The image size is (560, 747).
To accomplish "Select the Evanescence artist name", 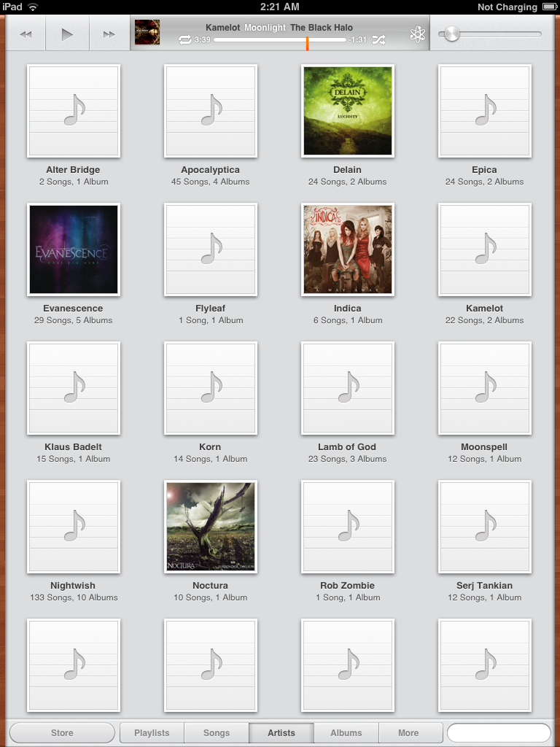I will coord(73,309).
